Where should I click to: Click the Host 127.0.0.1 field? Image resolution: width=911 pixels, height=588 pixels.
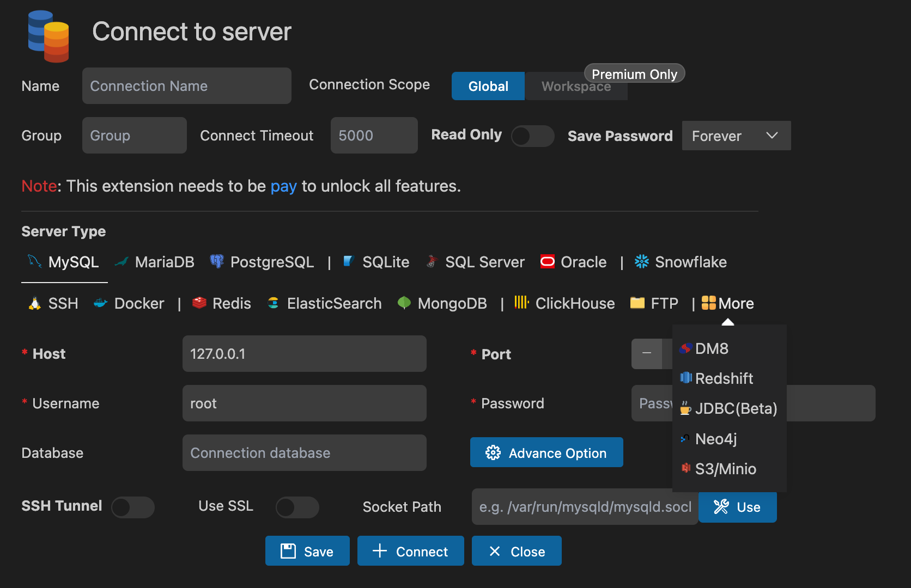pyautogui.click(x=305, y=354)
